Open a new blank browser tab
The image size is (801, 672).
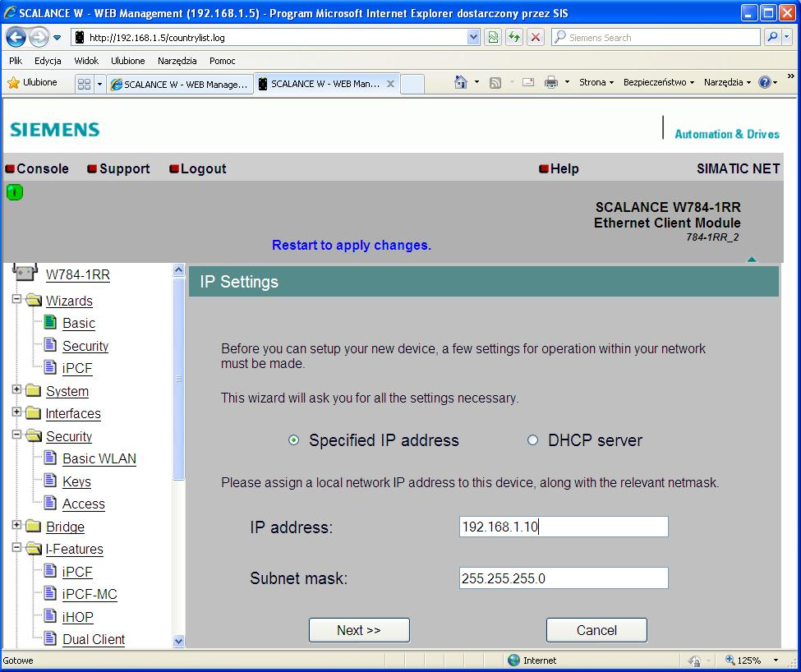(412, 85)
